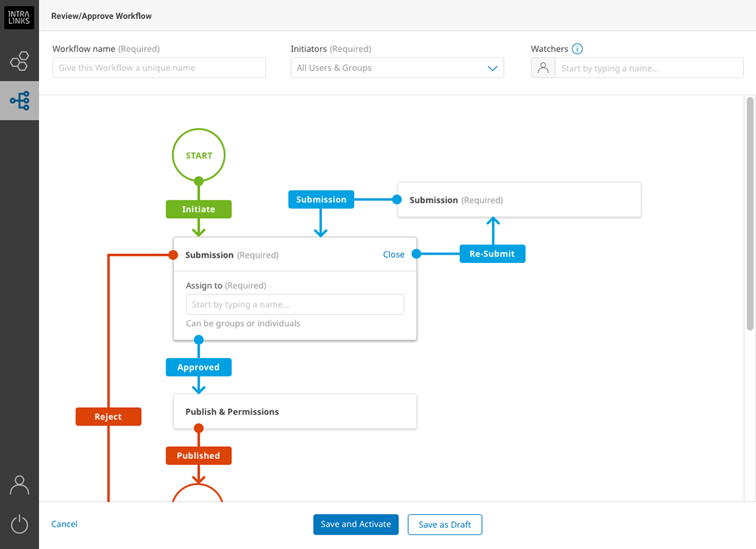Select the Re-Submit transition label
Image resolution: width=756 pixels, height=549 pixels.
tap(492, 253)
